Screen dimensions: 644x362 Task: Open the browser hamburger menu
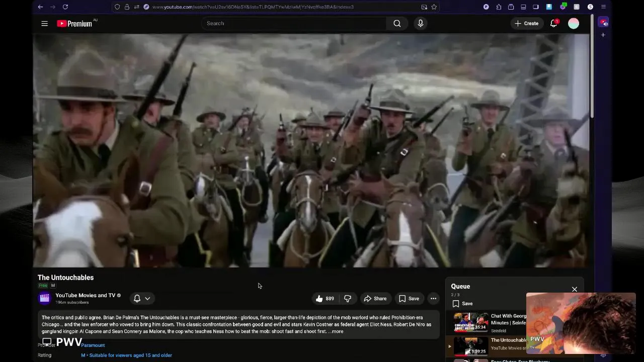(603, 7)
